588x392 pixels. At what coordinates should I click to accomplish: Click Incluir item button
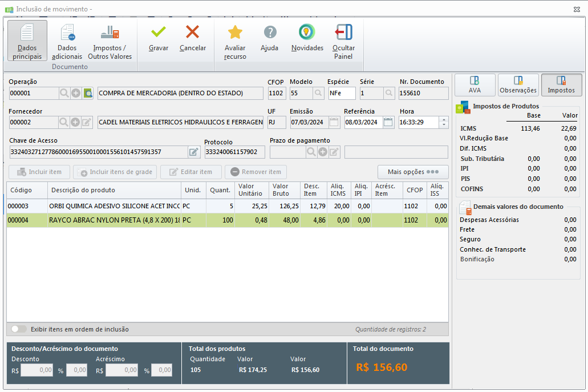click(39, 172)
